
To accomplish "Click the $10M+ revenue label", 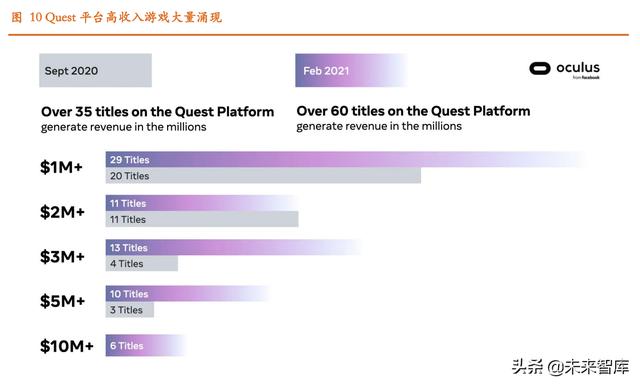I will pyautogui.click(x=67, y=346).
